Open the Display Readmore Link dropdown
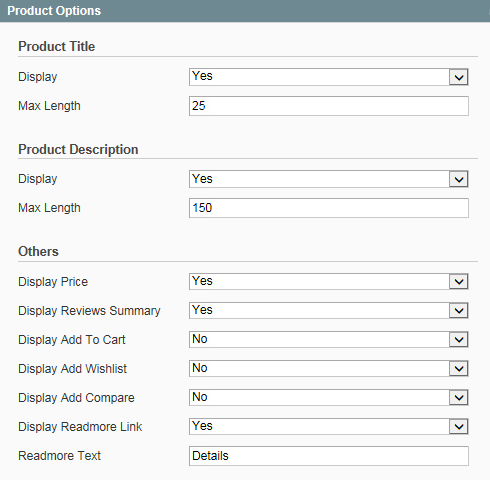 click(329, 427)
